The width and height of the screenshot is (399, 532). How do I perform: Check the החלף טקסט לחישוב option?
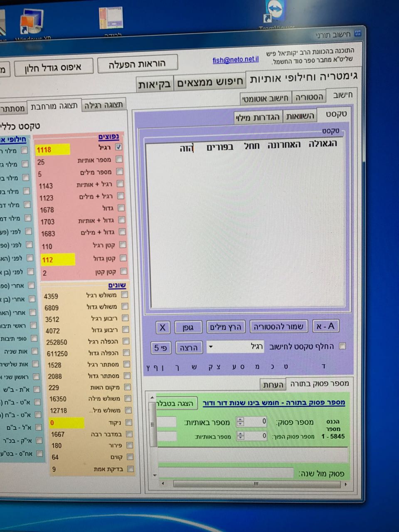342,346
